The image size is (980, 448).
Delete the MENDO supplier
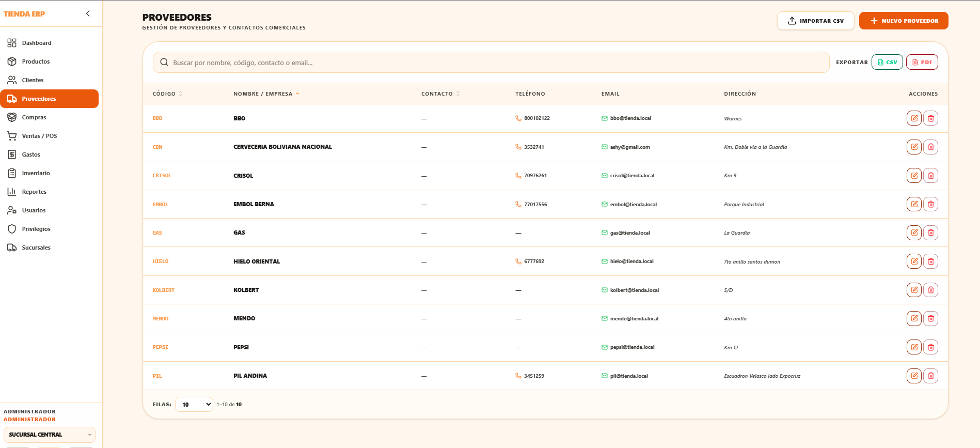click(930, 318)
